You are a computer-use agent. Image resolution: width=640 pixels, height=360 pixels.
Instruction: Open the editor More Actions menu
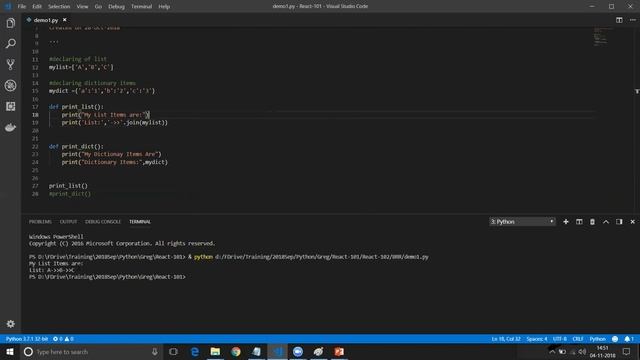click(x=632, y=20)
